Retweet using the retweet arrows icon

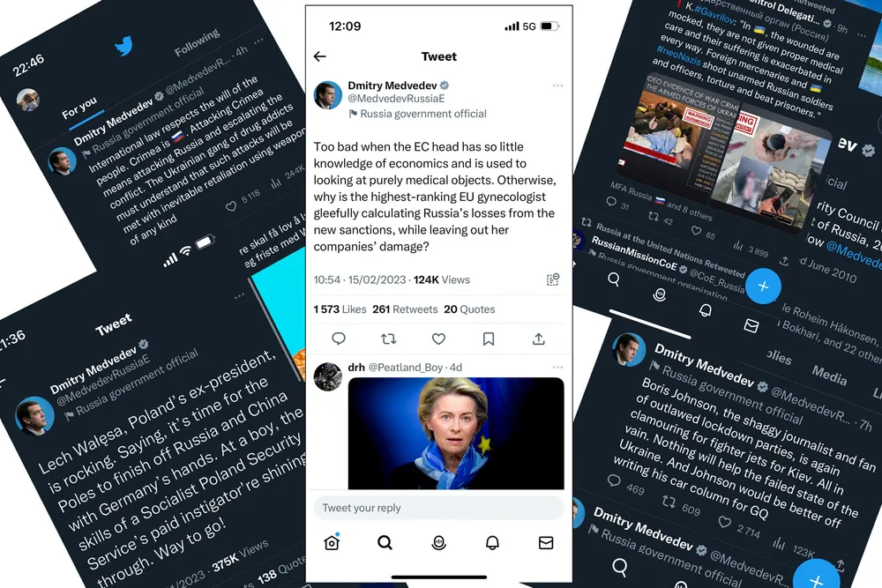point(389,339)
